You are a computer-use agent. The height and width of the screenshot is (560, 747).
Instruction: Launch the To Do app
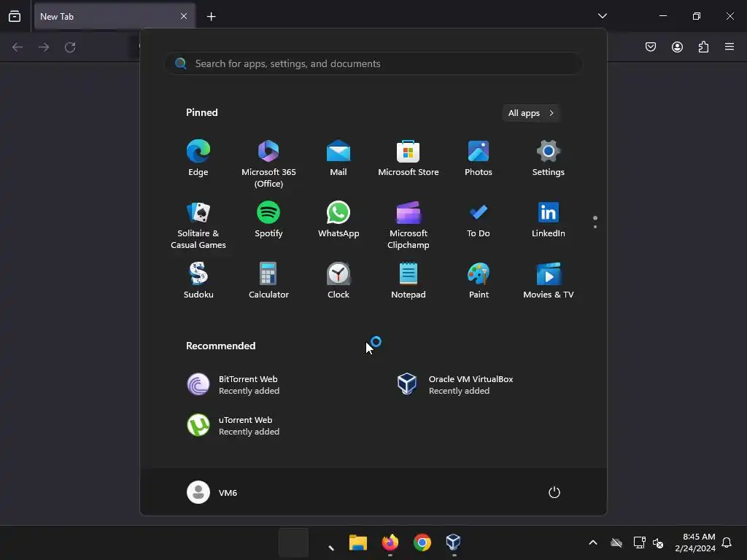(x=479, y=220)
